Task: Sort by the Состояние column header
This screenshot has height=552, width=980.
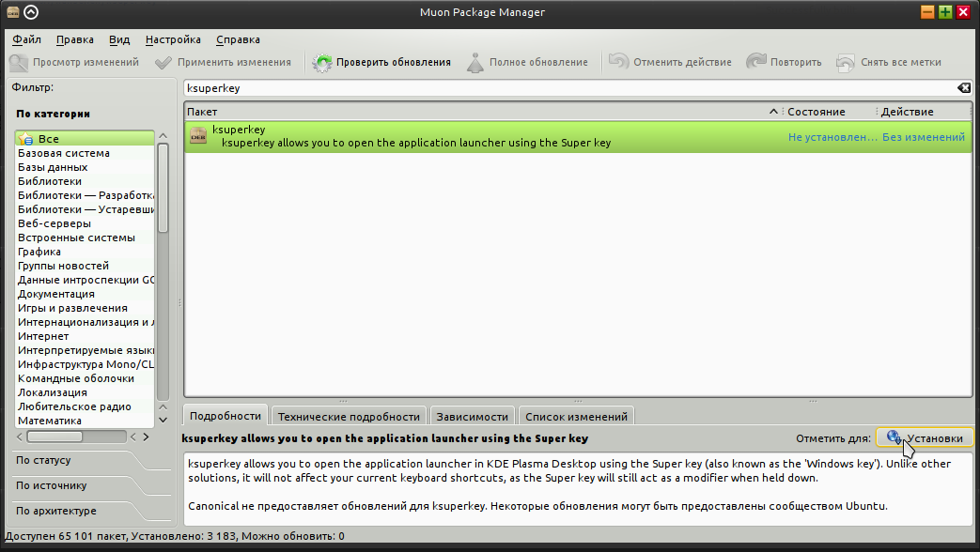Action: tap(829, 112)
